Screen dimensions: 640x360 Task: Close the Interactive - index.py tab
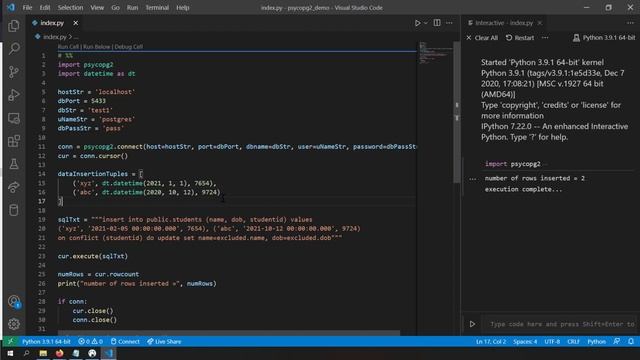540,23
